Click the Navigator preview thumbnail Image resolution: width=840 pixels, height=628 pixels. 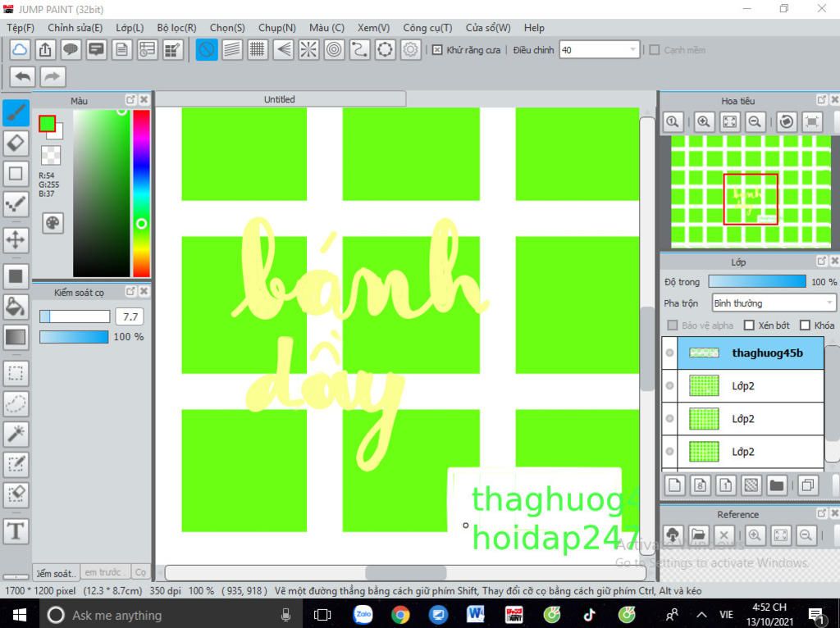tap(751, 192)
